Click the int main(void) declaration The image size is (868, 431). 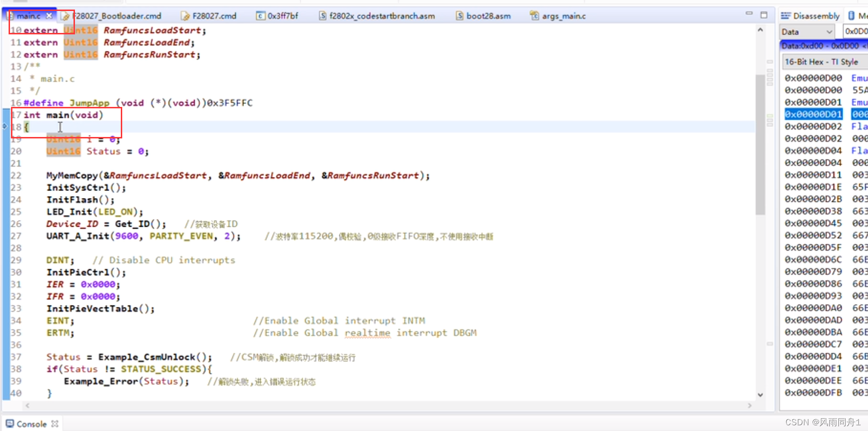[x=64, y=115]
